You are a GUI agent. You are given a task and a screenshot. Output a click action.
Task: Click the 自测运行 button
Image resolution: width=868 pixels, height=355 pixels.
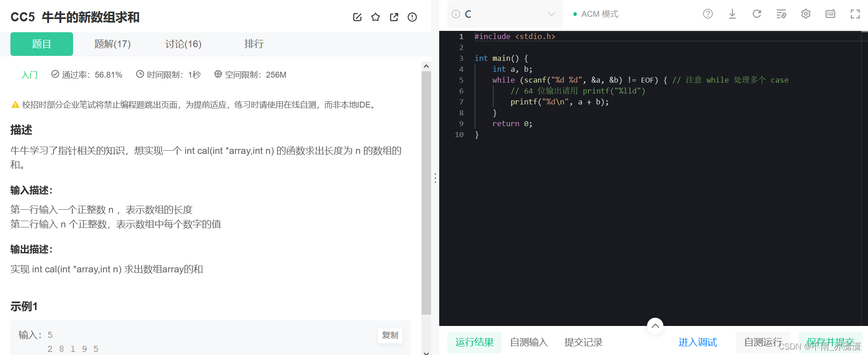tap(763, 342)
